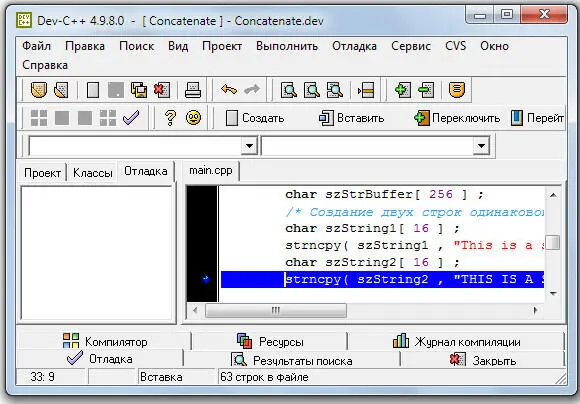Image resolution: width=580 pixels, height=404 pixels.
Task: Open the Поиск menu
Action: click(136, 46)
